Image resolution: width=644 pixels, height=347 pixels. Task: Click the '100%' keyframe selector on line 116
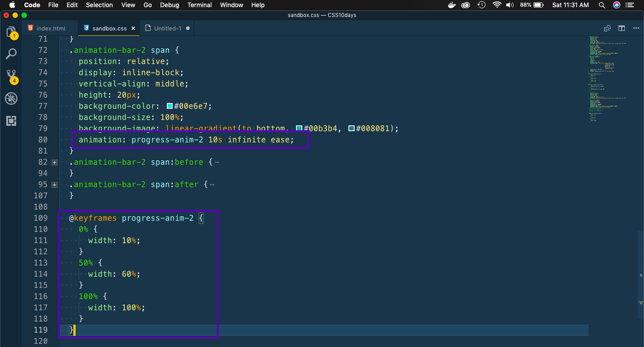point(88,296)
